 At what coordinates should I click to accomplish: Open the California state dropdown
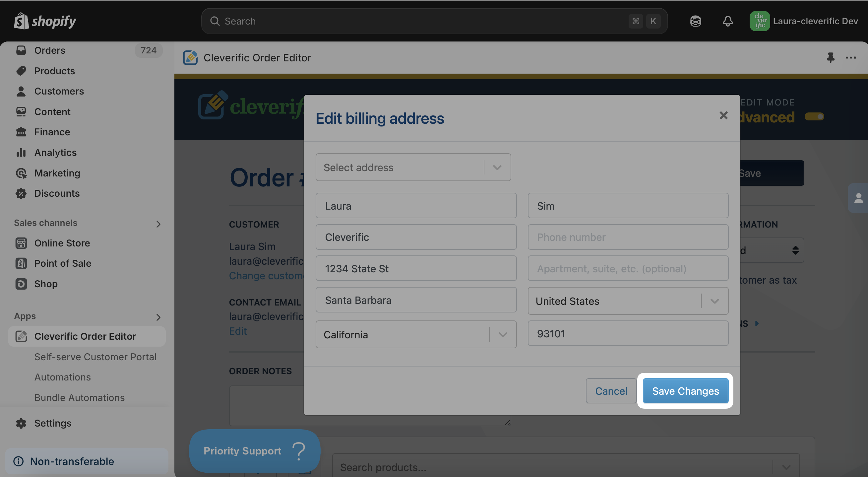pos(416,334)
